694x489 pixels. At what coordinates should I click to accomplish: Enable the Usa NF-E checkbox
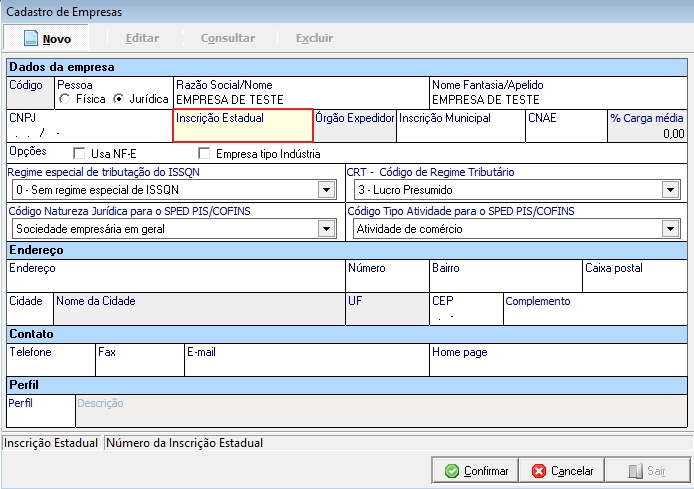pyautogui.click(x=80, y=154)
